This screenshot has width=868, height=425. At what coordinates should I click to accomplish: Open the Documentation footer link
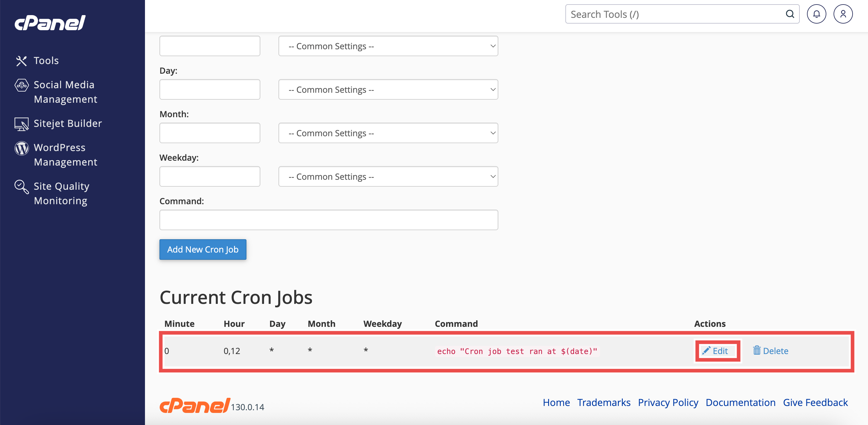[x=740, y=402]
